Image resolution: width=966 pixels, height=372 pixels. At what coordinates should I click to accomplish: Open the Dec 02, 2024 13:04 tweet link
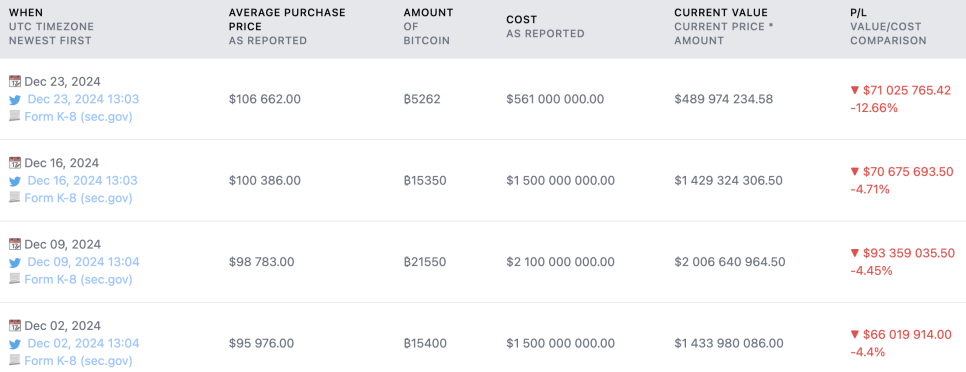click(83, 343)
